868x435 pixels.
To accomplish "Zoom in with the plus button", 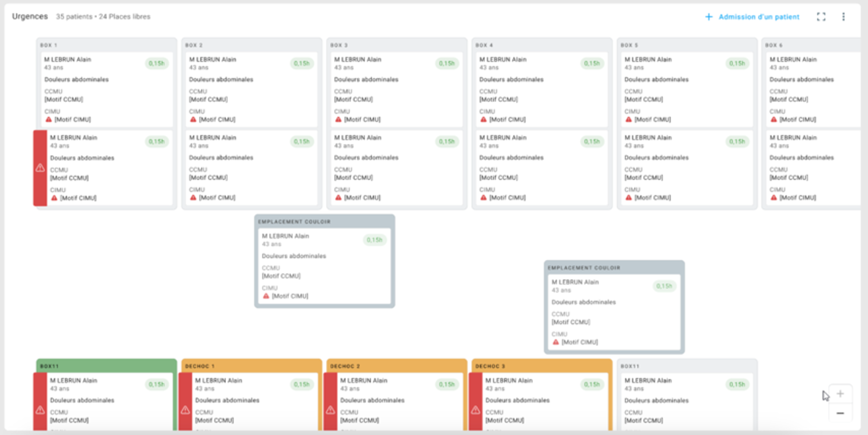I will [x=840, y=394].
